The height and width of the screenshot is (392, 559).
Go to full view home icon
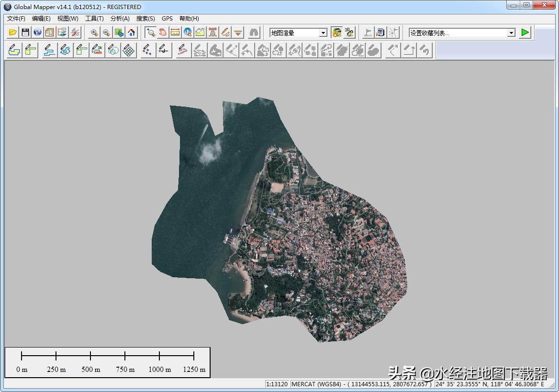(132, 33)
